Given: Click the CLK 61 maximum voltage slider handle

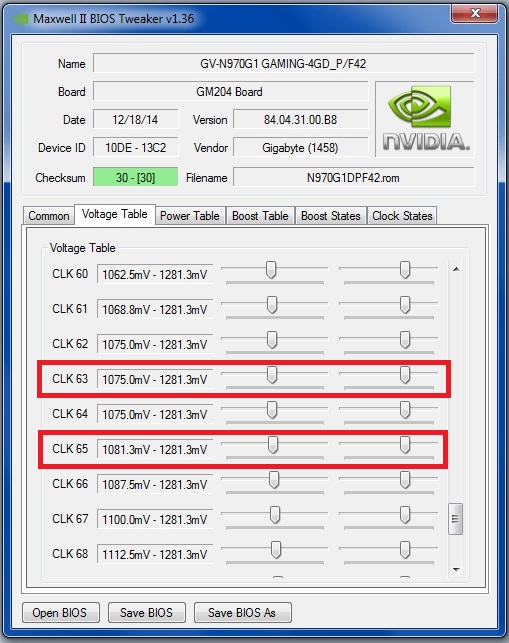Looking at the screenshot, I should (405, 305).
